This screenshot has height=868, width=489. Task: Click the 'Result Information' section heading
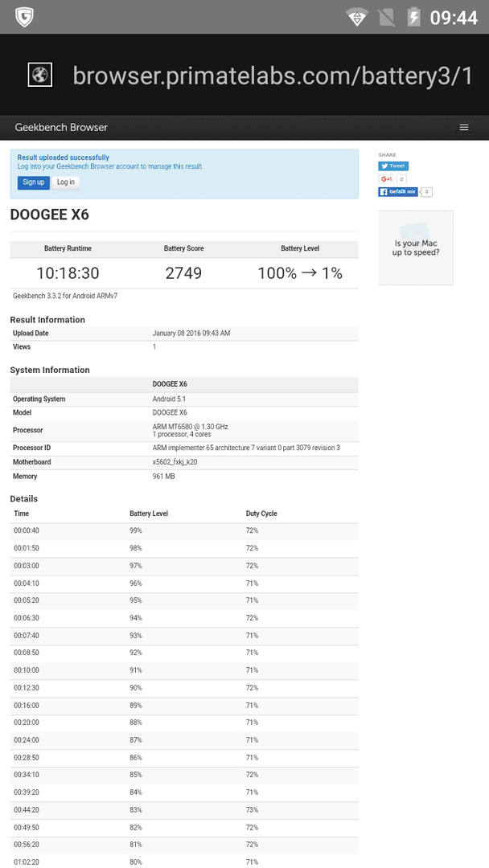[47, 319]
